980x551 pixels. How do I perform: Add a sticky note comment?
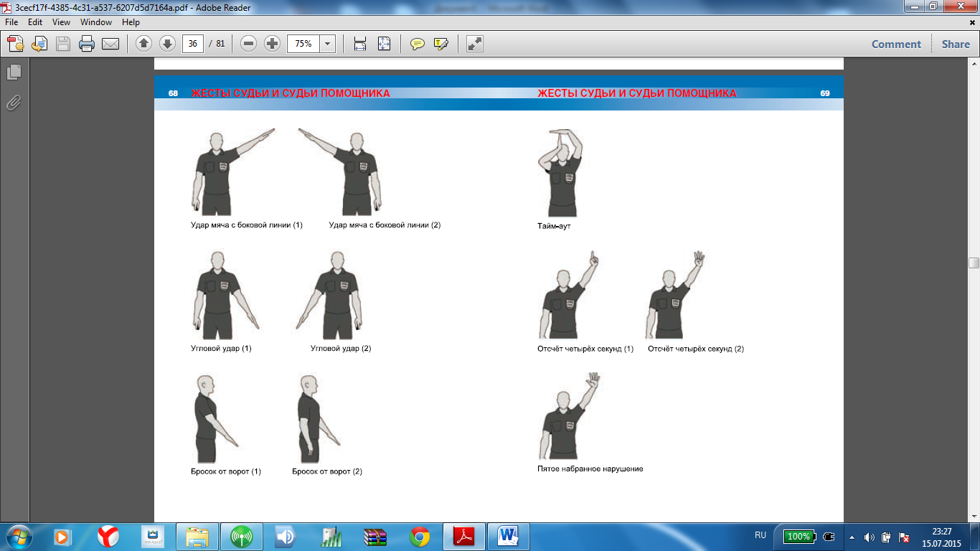click(417, 44)
